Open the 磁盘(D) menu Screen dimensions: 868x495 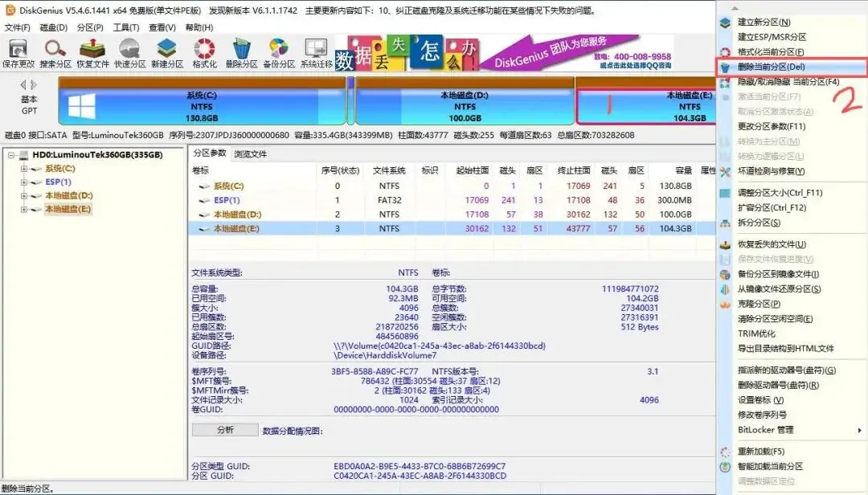point(54,27)
